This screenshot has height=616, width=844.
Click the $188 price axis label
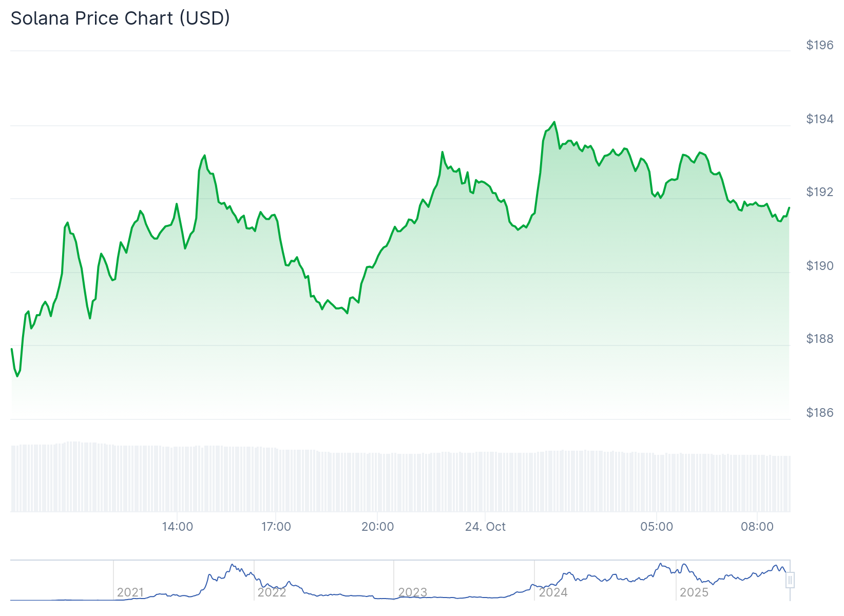pos(820,339)
